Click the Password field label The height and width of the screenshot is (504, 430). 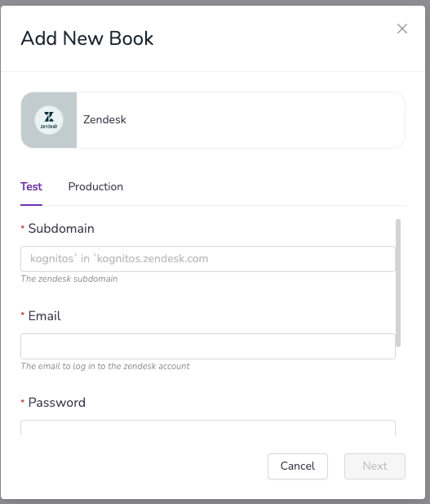click(57, 403)
